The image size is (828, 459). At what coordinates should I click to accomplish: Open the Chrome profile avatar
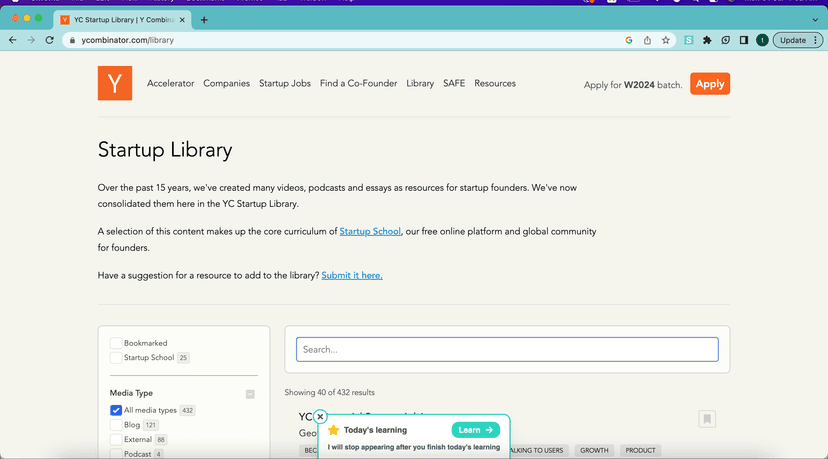coord(761,40)
